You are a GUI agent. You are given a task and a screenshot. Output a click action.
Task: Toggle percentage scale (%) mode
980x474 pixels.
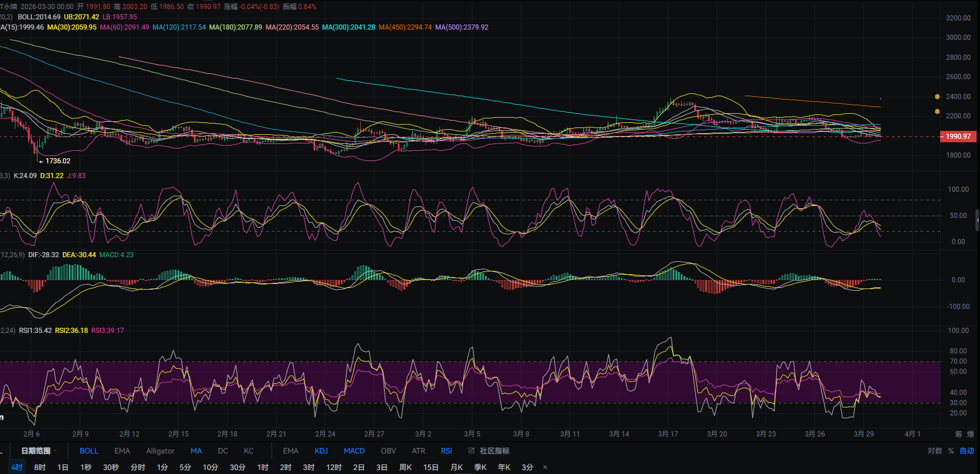click(950, 451)
